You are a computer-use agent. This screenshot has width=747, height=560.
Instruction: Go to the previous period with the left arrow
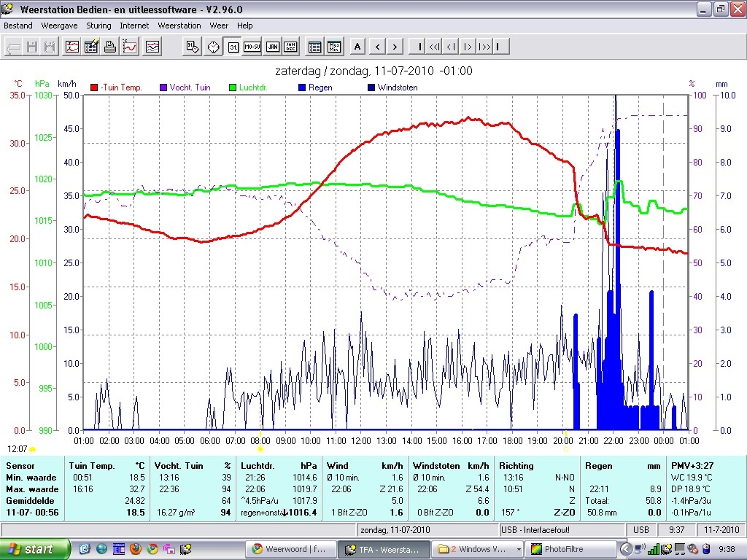(377, 47)
